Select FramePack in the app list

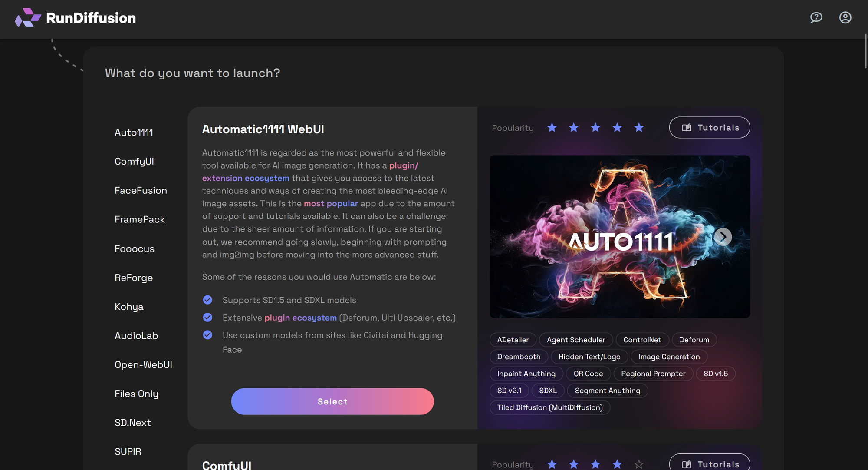pos(140,219)
